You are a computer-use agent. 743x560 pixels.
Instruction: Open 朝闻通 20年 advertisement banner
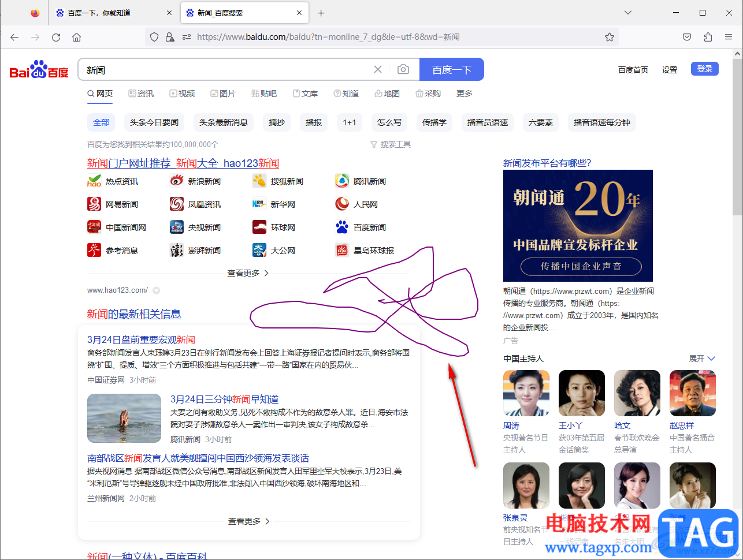click(x=578, y=226)
